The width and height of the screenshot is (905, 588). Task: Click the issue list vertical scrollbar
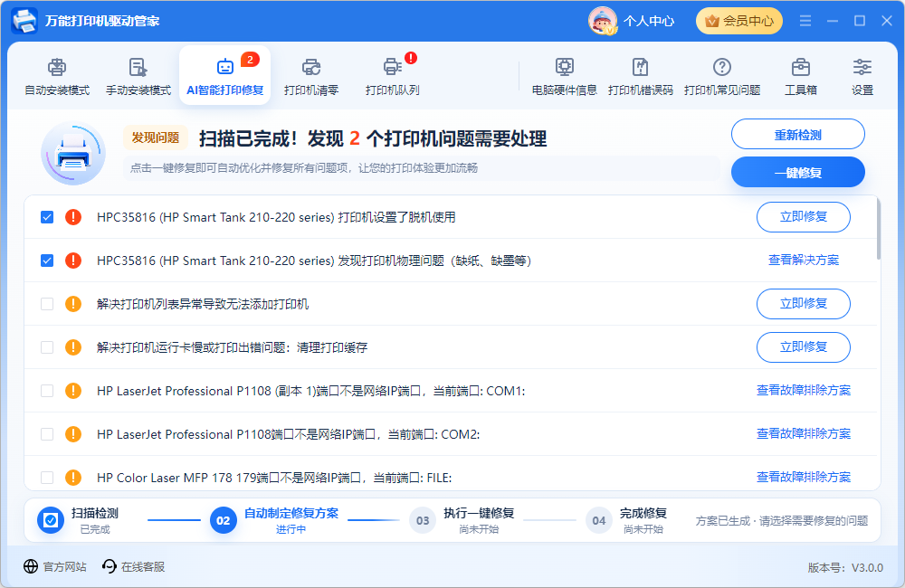click(879, 229)
